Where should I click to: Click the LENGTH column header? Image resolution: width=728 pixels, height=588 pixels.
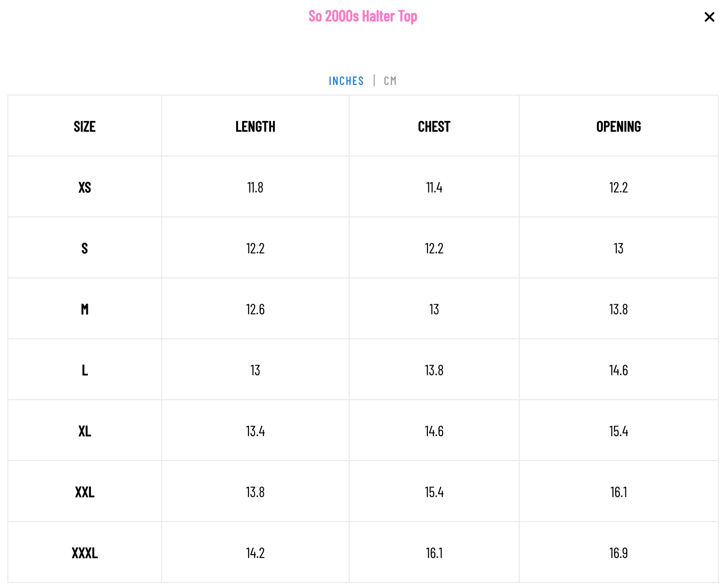(x=255, y=126)
